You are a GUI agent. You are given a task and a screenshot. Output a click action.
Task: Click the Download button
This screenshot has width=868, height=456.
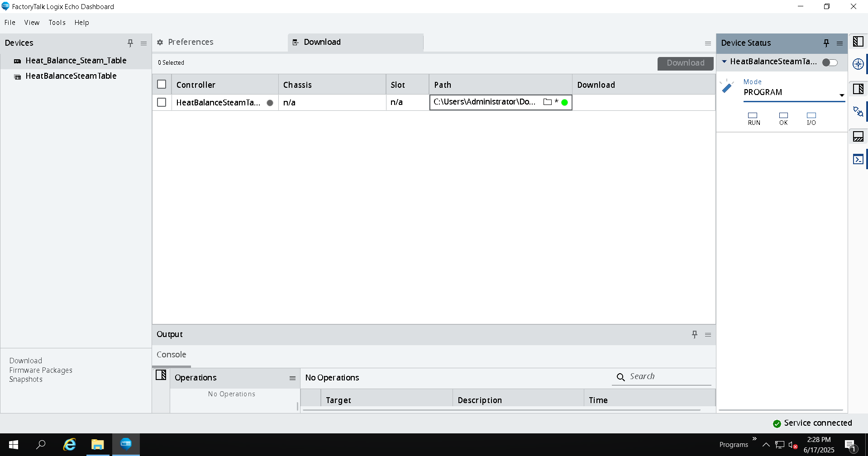click(685, 63)
